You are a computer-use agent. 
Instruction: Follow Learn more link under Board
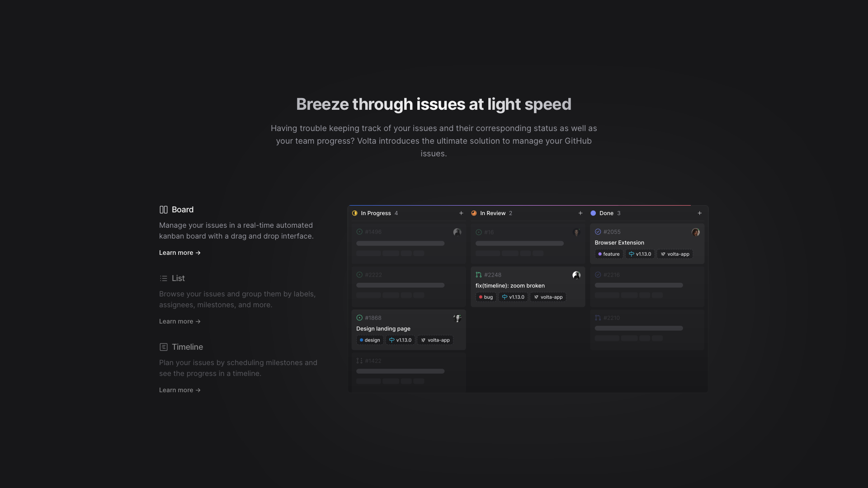[180, 253]
